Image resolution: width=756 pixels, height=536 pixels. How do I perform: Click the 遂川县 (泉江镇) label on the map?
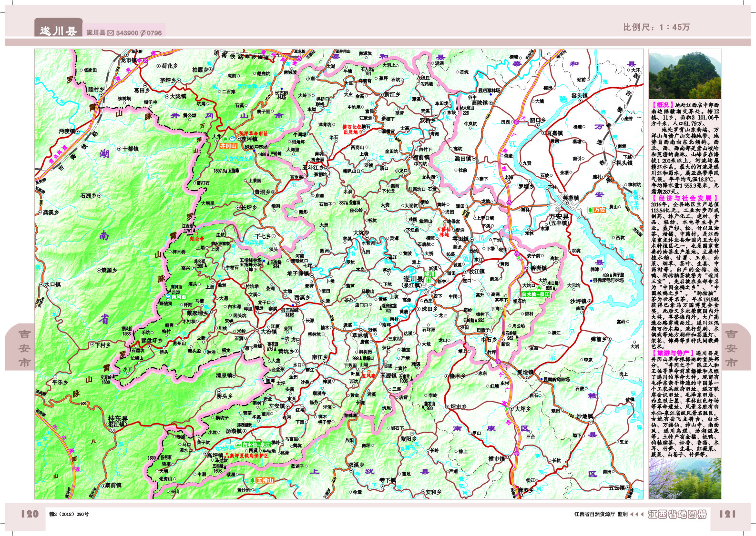click(x=413, y=282)
